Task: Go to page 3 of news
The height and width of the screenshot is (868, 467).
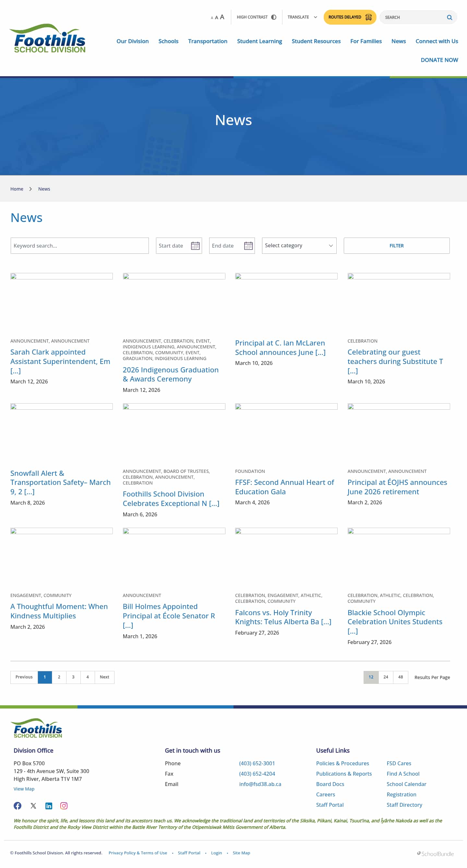Action: (73, 677)
